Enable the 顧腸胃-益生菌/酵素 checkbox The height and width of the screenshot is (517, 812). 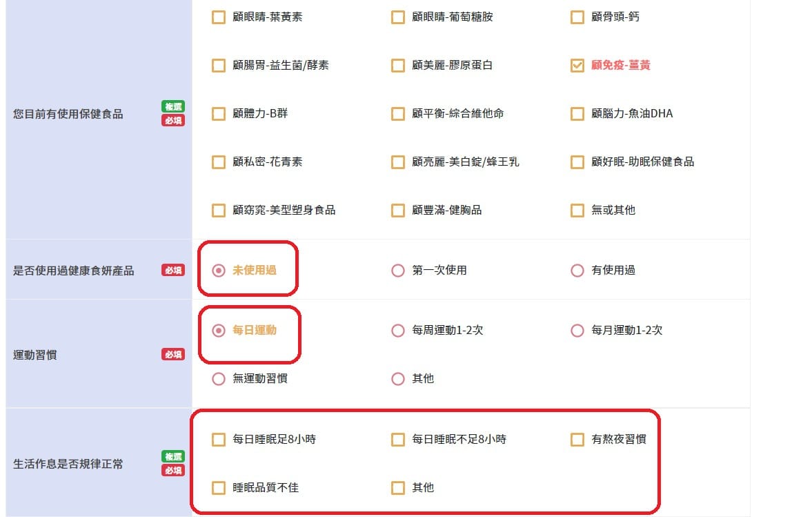[219, 65]
